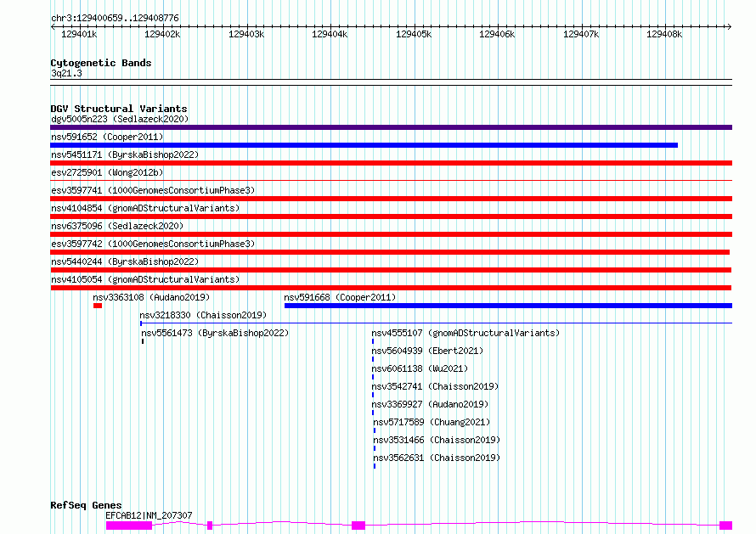Screen dimensions: 756x534
Task: Select esv2725901 (Wong2012b) variant label
Action: [107, 172]
